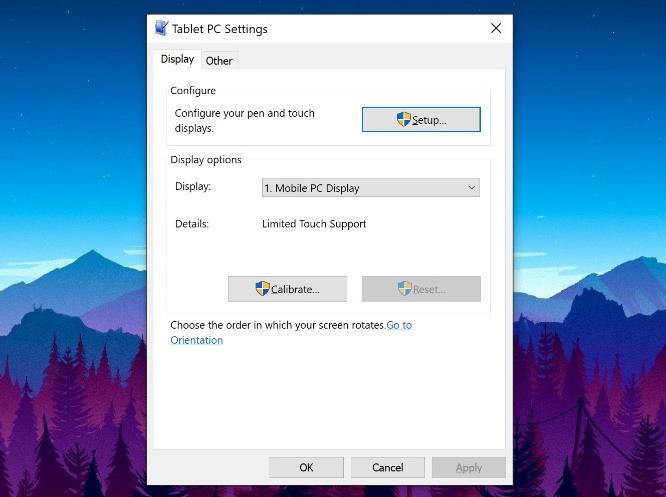Viewport: 666px width, 497px height.
Task: Click the 'Display options' group label
Action: [206, 160]
